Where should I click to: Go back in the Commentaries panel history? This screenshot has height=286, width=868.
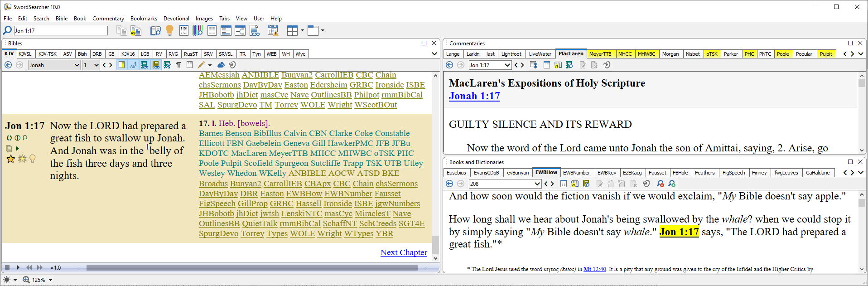tap(449, 65)
